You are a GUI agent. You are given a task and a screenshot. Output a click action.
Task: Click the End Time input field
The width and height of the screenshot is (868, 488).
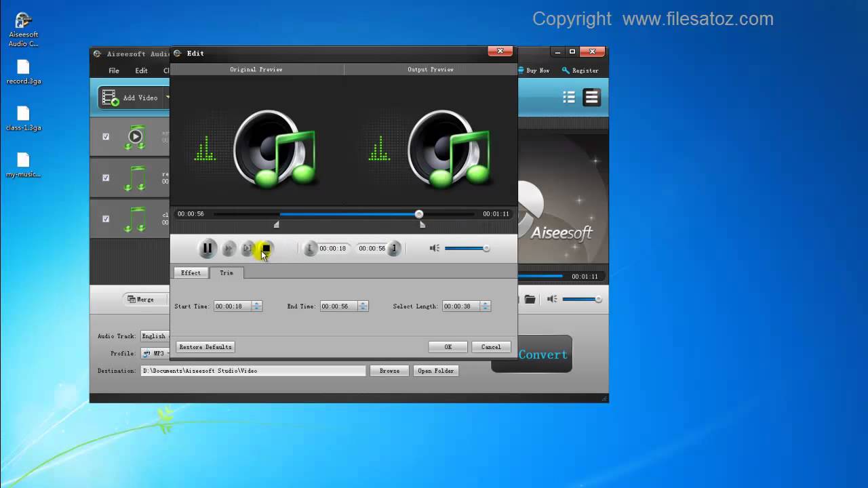click(339, 306)
